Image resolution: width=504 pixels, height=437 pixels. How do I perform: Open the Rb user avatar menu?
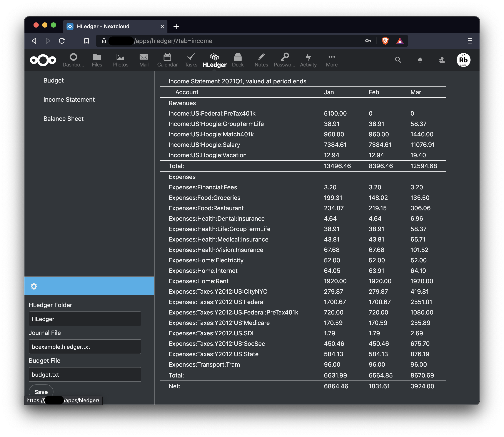(x=463, y=60)
